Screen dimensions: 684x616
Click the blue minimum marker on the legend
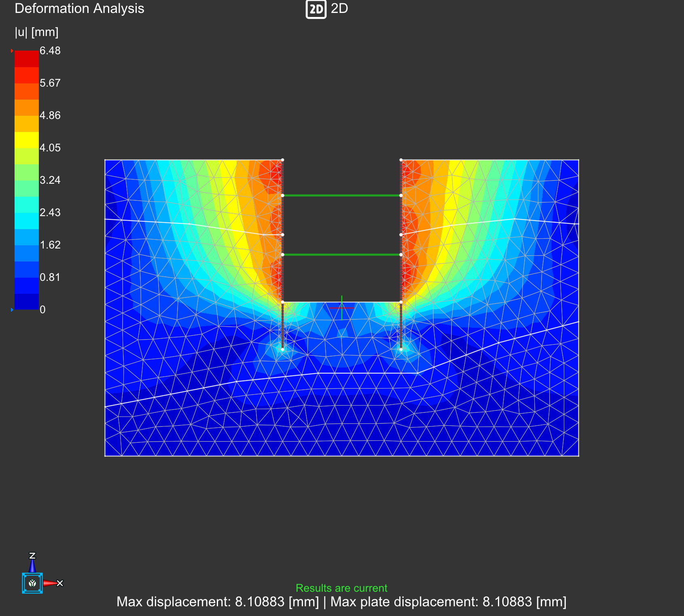[x=12, y=310]
